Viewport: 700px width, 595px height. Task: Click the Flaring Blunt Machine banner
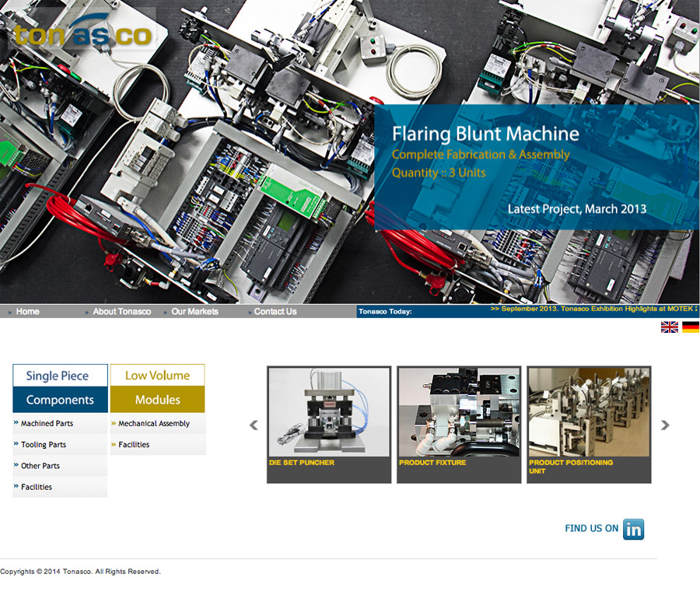pyautogui.click(x=537, y=167)
